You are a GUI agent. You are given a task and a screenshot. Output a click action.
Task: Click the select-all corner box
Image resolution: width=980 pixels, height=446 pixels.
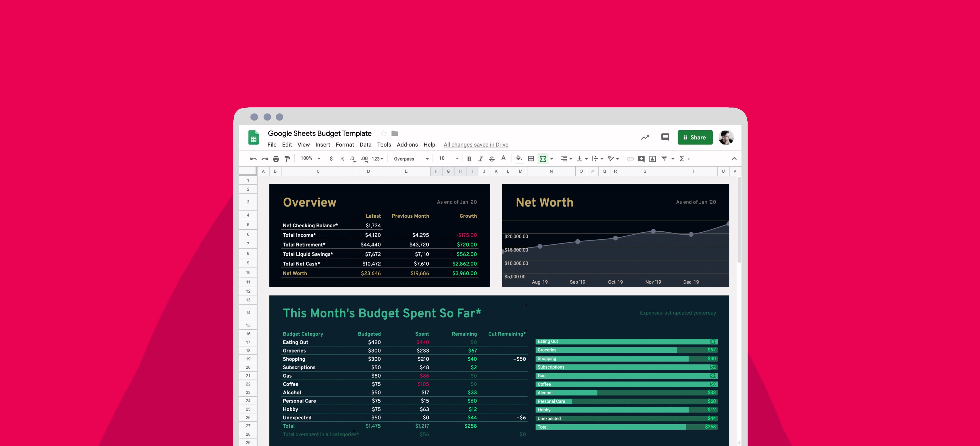coord(248,171)
